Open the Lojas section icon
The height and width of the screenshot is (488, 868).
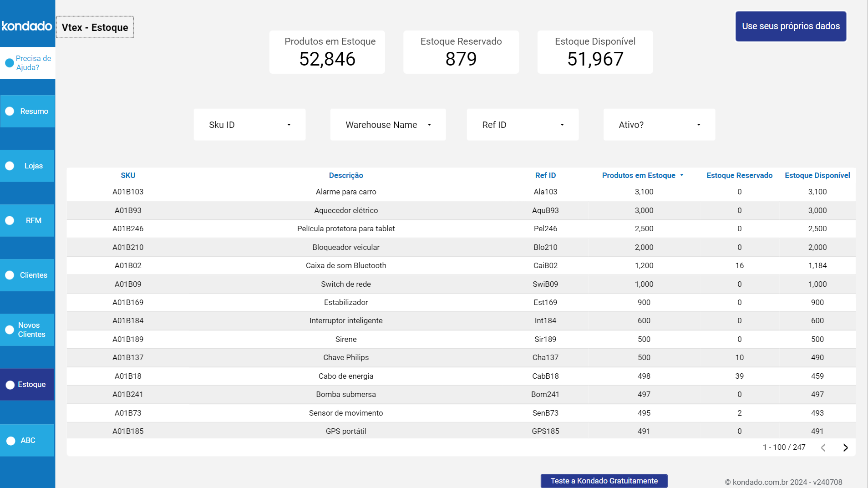[9, 166]
